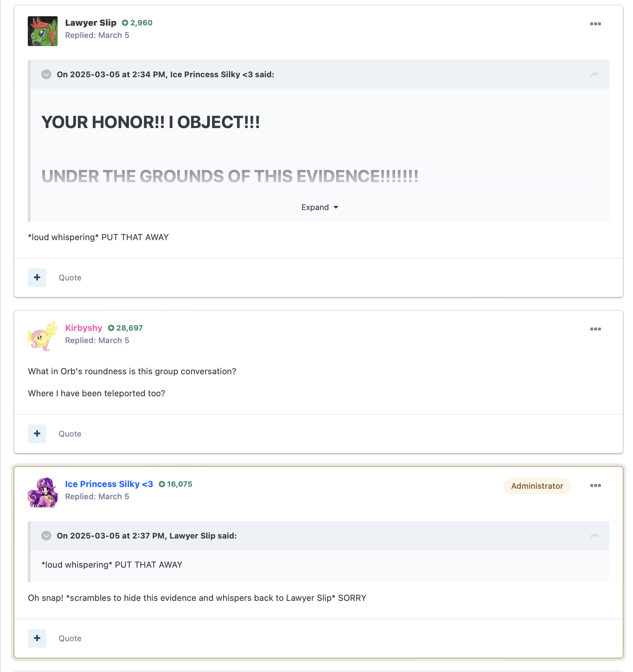Quote Kirbyshy's teleported post
This screenshot has width=633, height=672.
click(x=70, y=434)
